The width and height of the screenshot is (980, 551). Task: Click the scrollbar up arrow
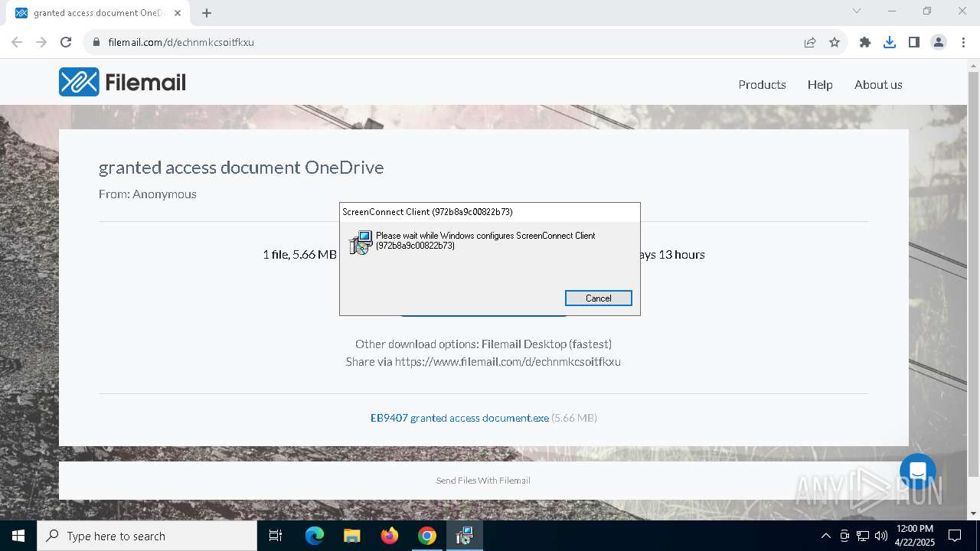point(973,65)
